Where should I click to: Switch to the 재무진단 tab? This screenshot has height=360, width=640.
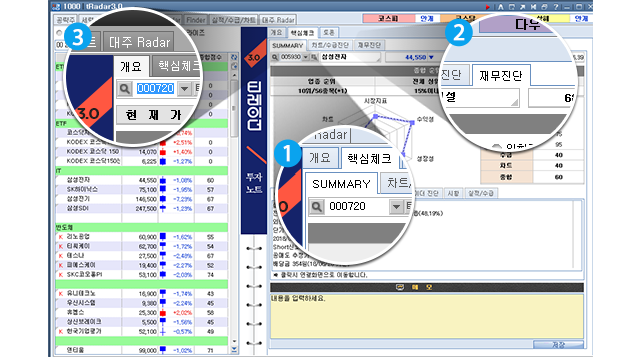pos(369,45)
